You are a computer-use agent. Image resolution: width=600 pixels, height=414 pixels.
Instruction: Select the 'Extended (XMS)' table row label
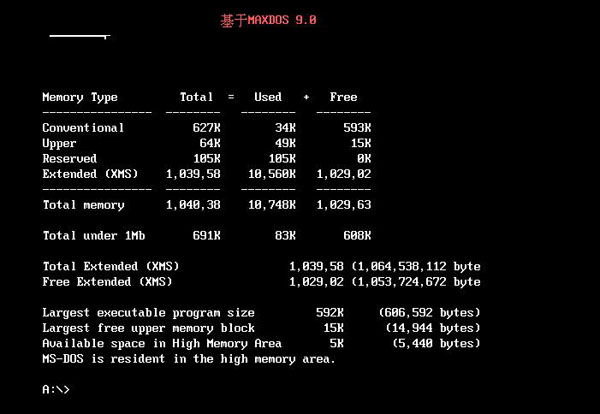click(x=90, y=174)
